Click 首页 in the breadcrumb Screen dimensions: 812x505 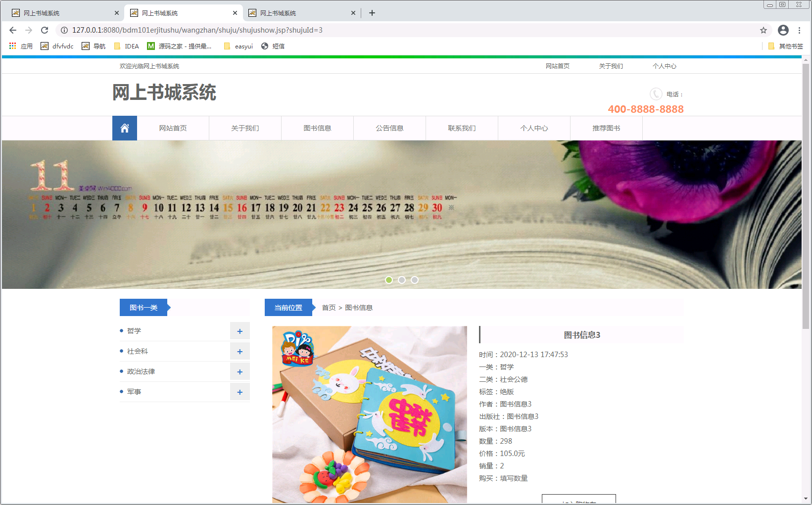pyautogui.click(x=329, y=308)
